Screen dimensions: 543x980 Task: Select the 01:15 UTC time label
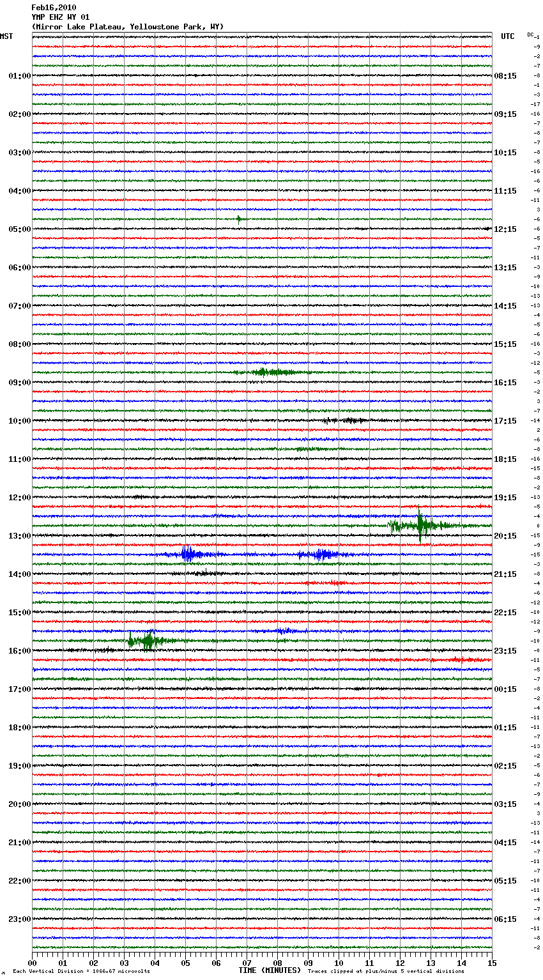[505, 728]
